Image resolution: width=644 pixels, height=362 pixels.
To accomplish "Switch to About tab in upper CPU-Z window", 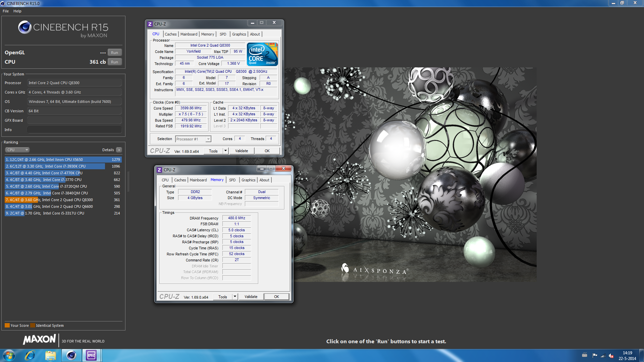I will 255,34.
